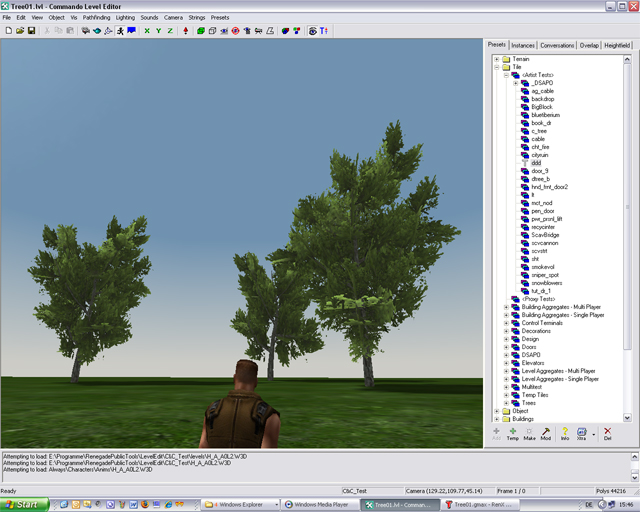Image resolution: width=640 pixels, height=512 pixels.
Task: Click the Windows Start button
Action: pos(22,505)
